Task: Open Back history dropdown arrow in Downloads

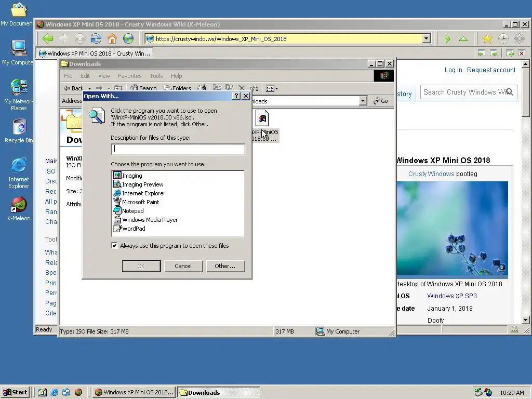Action: 89,88
